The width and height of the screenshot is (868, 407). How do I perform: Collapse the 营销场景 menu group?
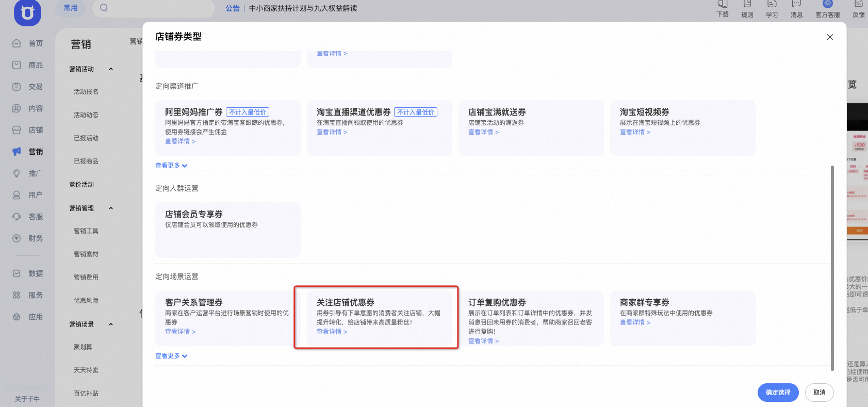coord(111,324)
